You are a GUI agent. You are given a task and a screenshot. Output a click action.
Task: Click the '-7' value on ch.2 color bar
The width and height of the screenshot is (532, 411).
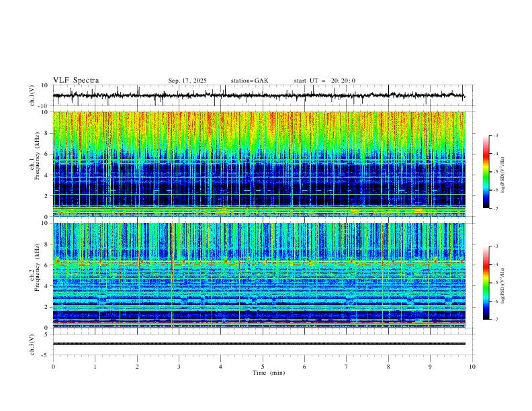click(x=495, y=320)
